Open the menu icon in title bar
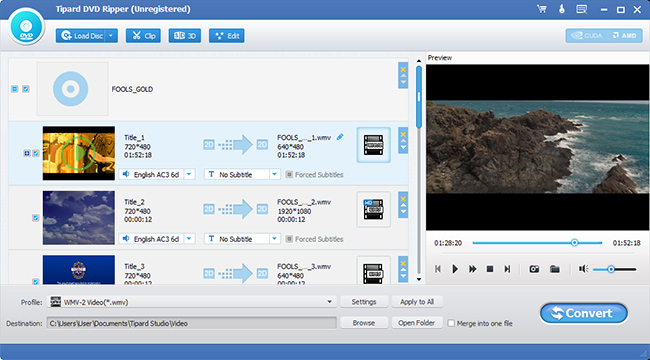 tap(582, 9)
